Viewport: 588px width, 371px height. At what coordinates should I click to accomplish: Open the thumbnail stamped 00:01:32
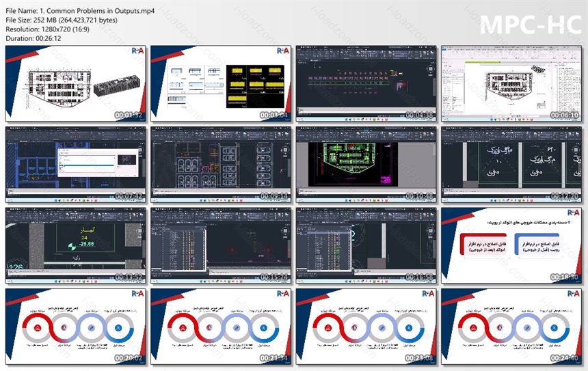click(x=75, y=84)
